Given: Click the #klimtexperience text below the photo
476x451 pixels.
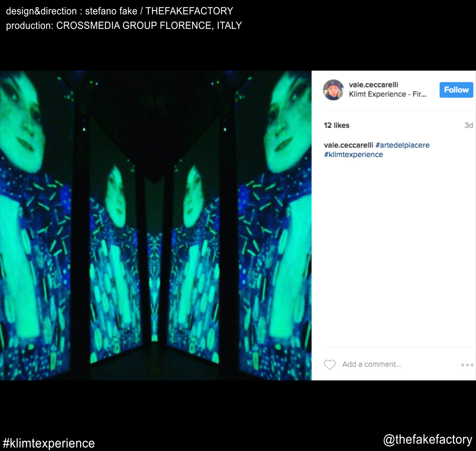Looking at the screenshot, I should coord(49,443).
